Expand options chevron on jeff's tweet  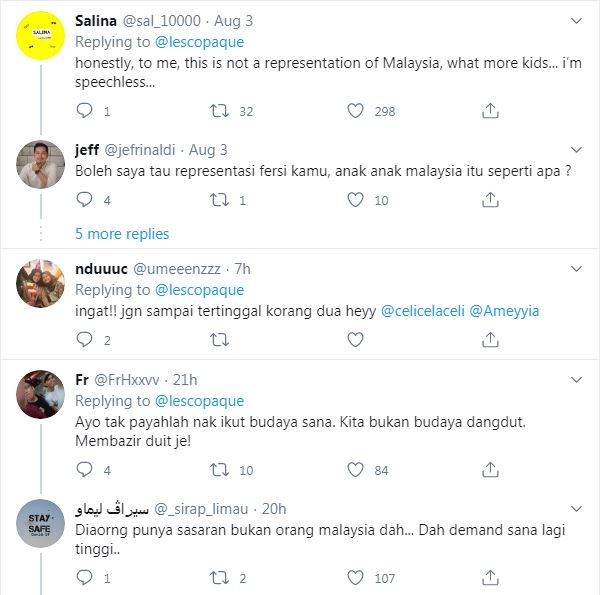pyautogui.click(x=579, y=150)
